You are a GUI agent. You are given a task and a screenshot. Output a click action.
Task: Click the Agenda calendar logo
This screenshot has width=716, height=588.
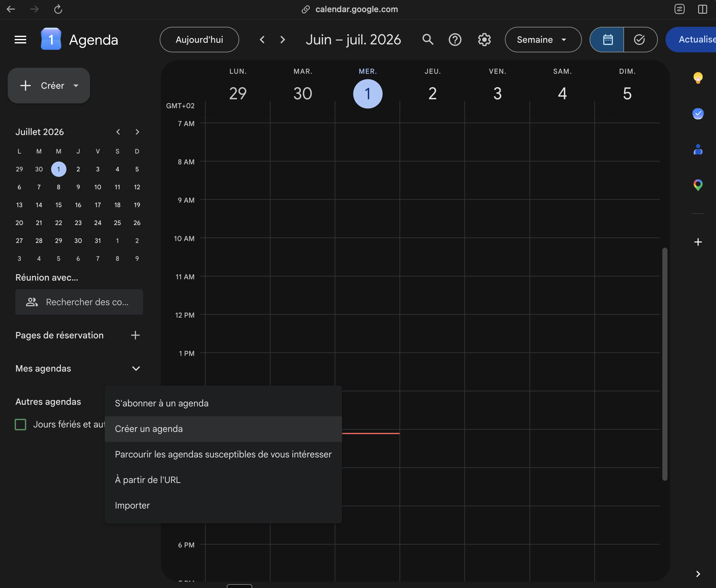click(51, 39)
